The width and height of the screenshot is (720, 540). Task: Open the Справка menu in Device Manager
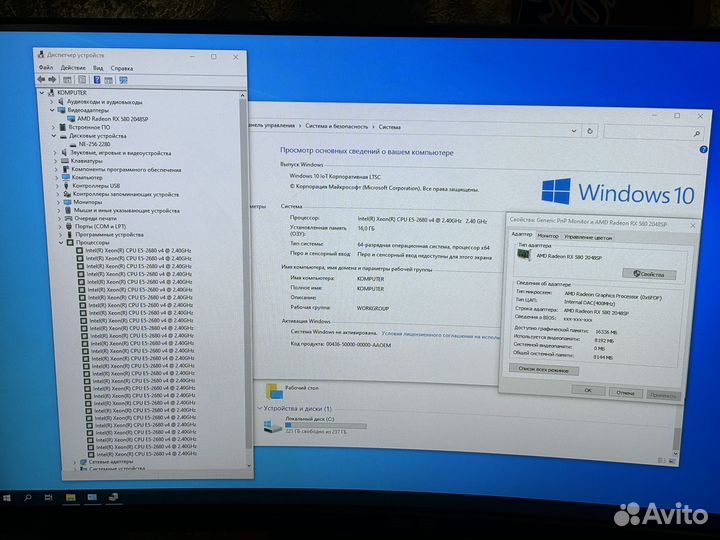121,68
